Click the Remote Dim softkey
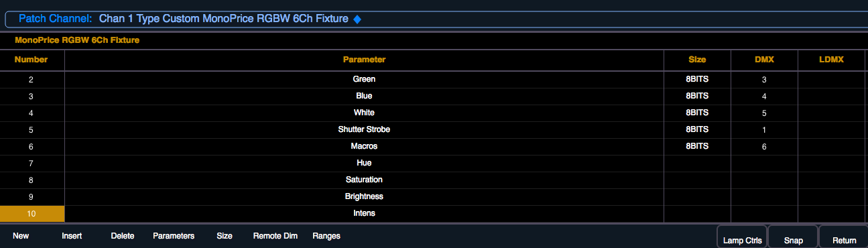This screenshot has height=248, width=868. pyautogui.click(x=275, y=236)
